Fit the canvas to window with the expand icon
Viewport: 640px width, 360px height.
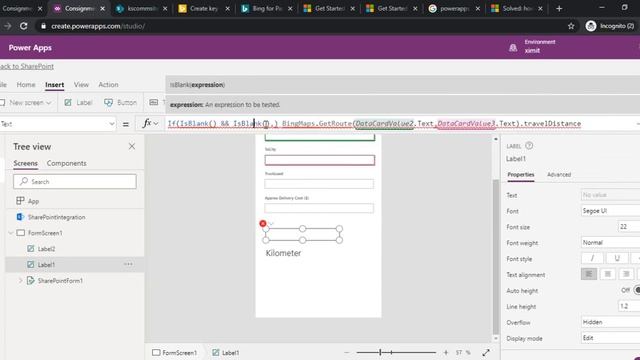(486, 352)
